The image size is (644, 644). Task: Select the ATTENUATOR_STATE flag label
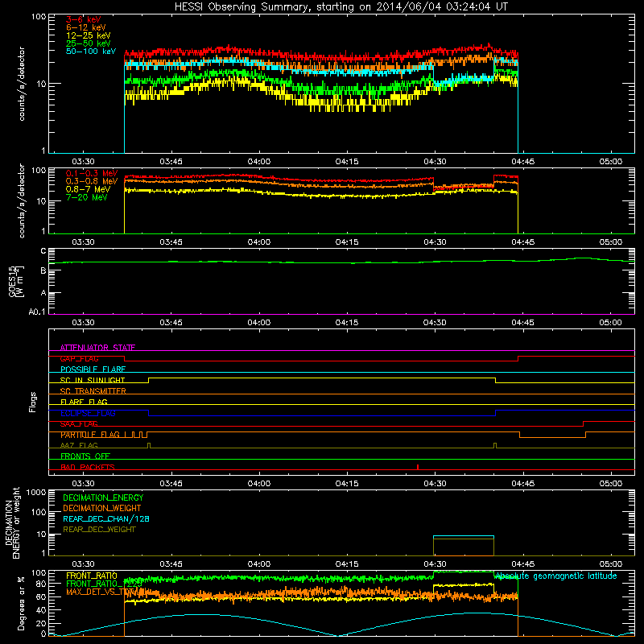97,348
